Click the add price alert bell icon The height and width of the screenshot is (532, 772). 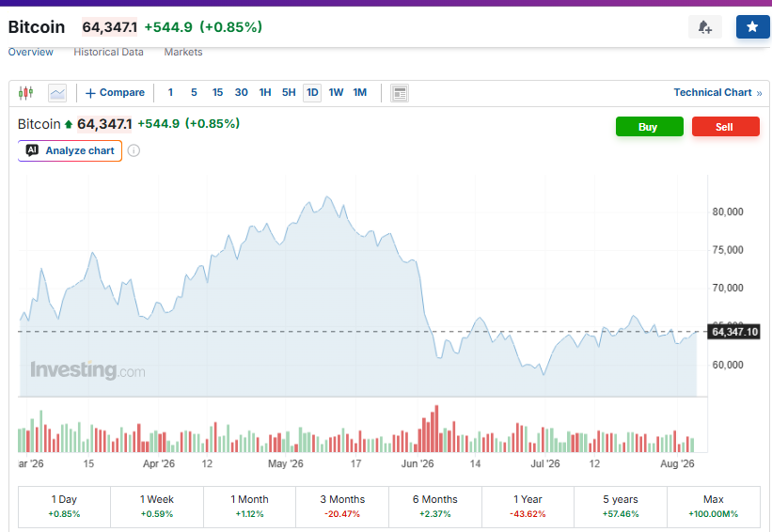(x=705, y=26)
